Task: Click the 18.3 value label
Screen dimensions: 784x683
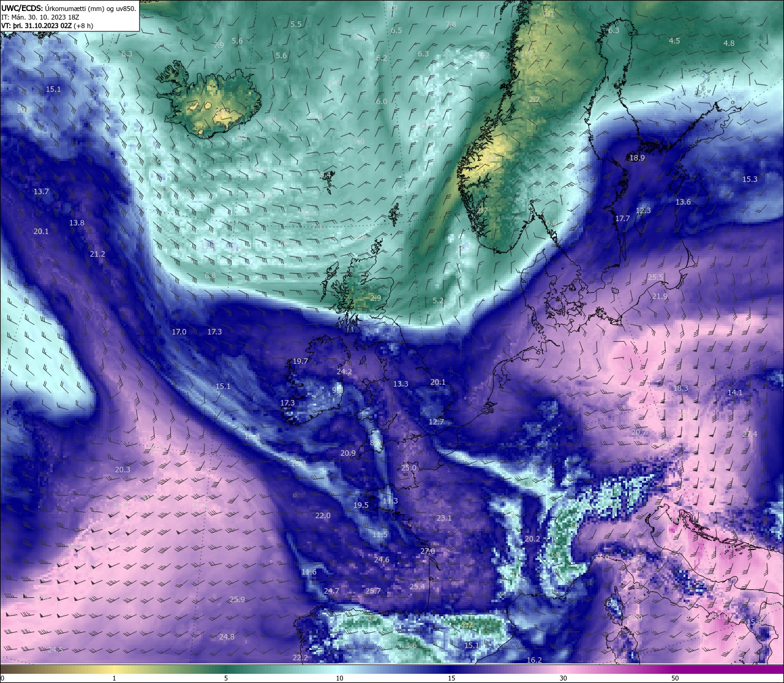Action: [x=680, y=388]
